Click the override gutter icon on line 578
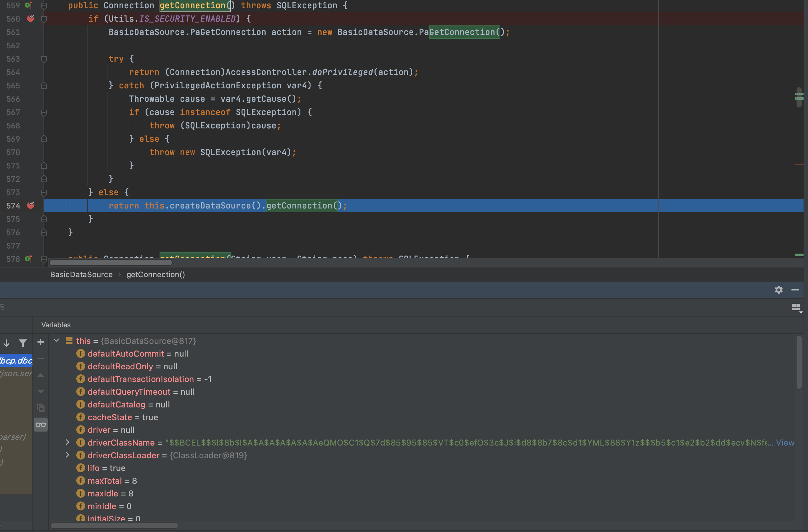The image size is (808, 532). click(29, 259)
